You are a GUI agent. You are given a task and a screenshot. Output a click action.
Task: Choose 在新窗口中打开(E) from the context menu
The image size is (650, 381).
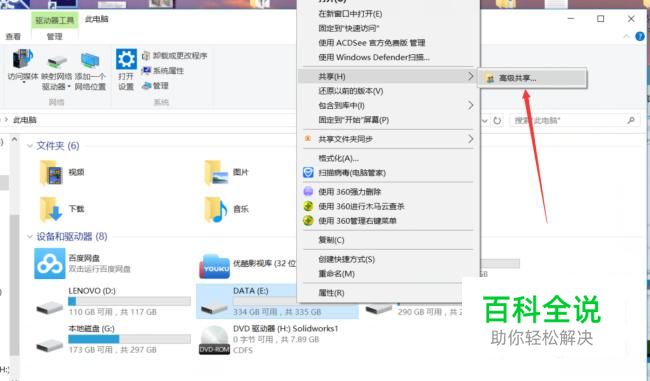pos(350,14)
